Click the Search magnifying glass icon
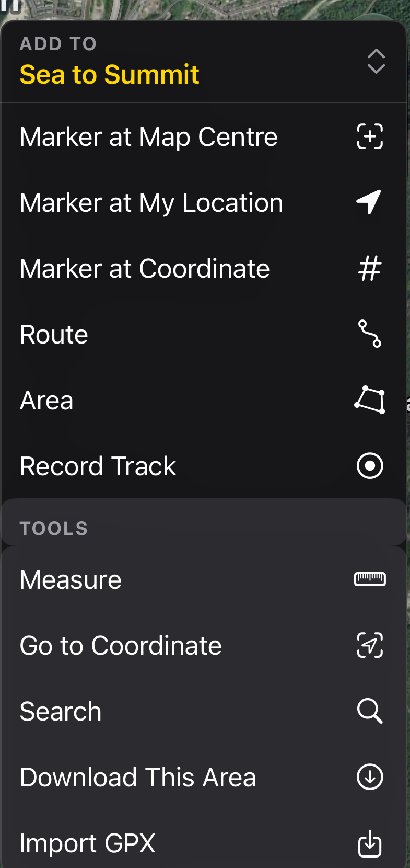The image size is (410, 868). [370, 711]
